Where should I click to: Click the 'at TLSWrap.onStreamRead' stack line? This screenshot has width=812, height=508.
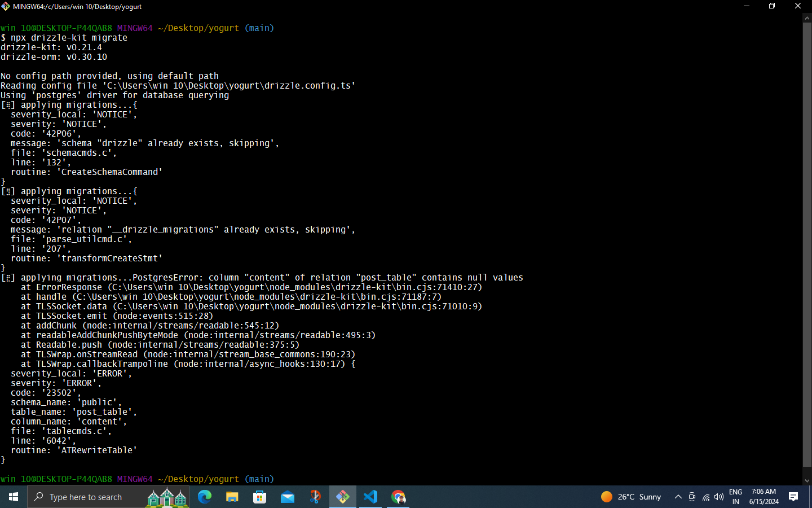coord(188,354)
